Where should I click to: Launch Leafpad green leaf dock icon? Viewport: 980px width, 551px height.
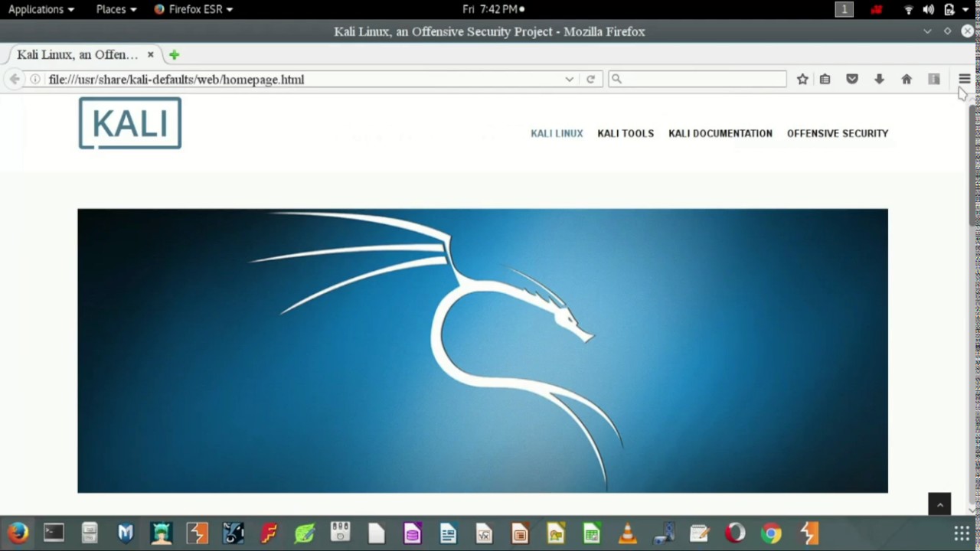[305, 533]
